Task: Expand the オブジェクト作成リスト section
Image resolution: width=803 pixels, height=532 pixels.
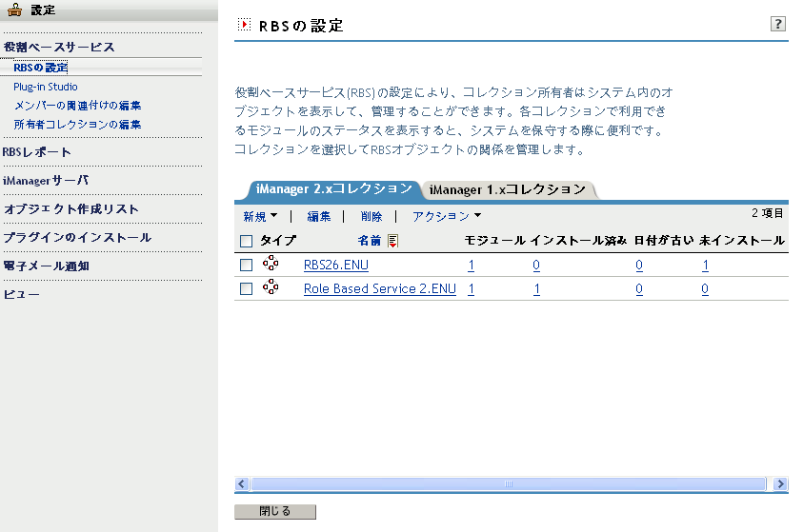Action: 71,209
